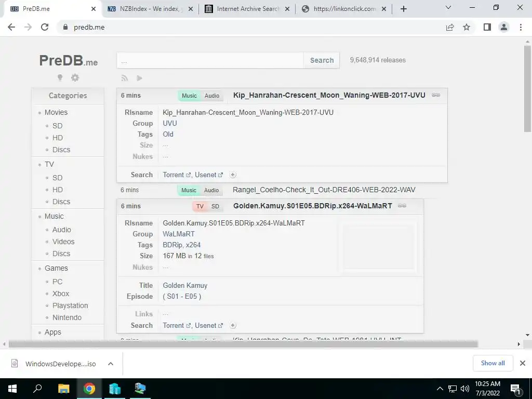Viewport: 532px width, 399px height.
Task: Open Rangel_Coelho-Check_It_Out release row
Action: click(x=324, y=190)
